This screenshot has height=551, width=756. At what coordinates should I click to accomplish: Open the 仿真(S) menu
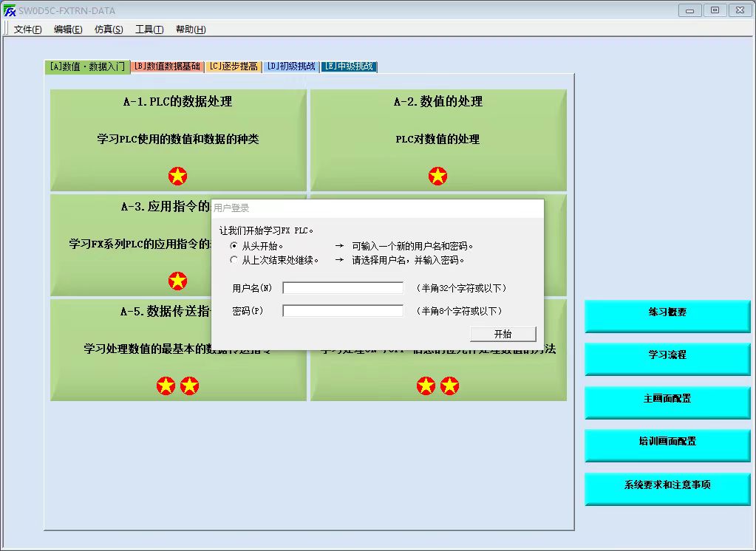pyautogui.click(x=109, y=30)
